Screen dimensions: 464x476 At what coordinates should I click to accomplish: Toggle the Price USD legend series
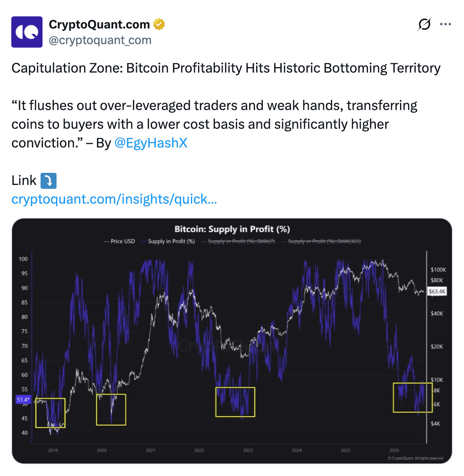click(119, 241)
